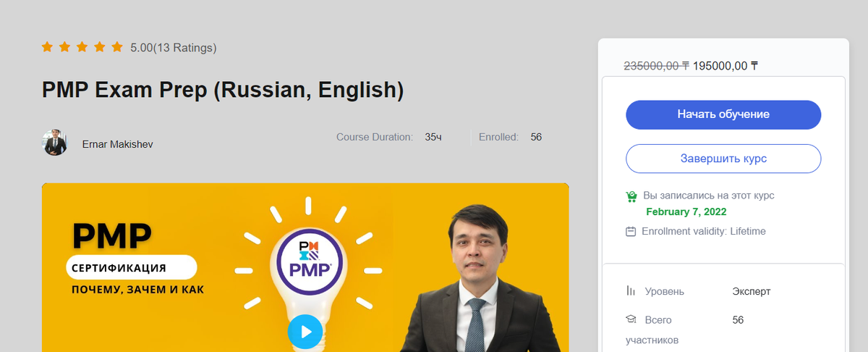Click the Уровень level bars icon
868x352 pixels.
click(x=630, y=290)
